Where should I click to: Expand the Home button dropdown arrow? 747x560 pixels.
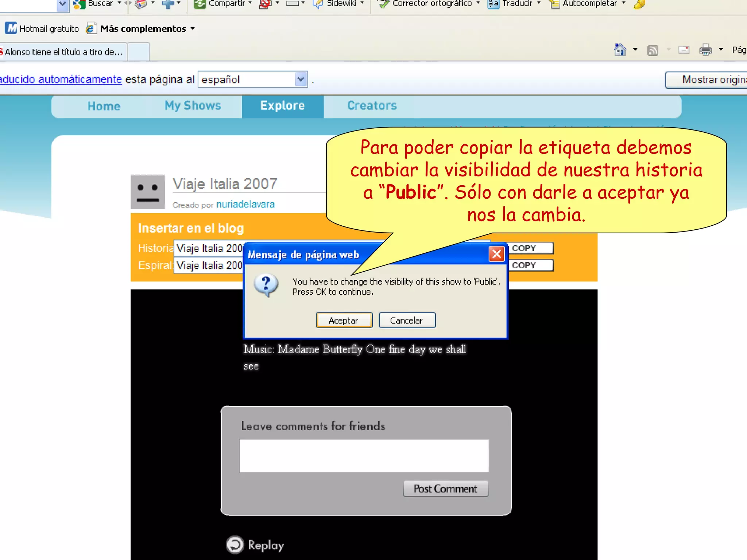[635, 49]
